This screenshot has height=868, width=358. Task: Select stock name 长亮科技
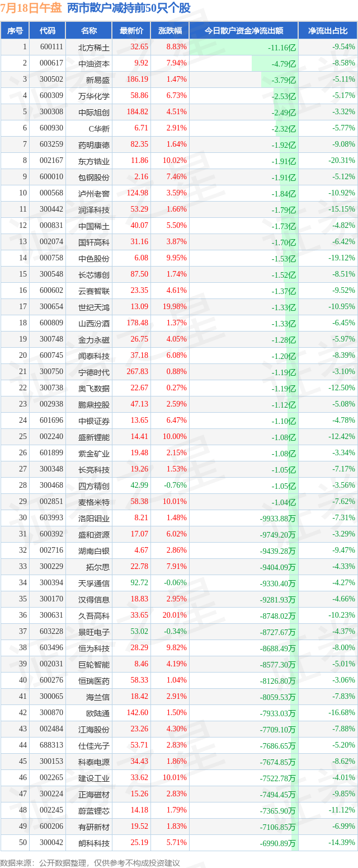(94, 470)
